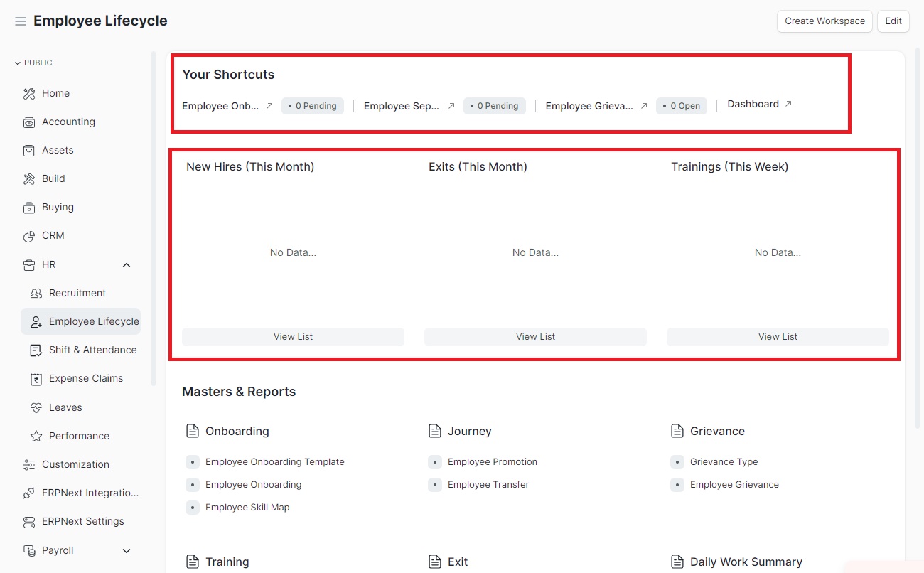Select the Buying workspace icon
This screenshot has width=924, height=573.
(28, 207)
